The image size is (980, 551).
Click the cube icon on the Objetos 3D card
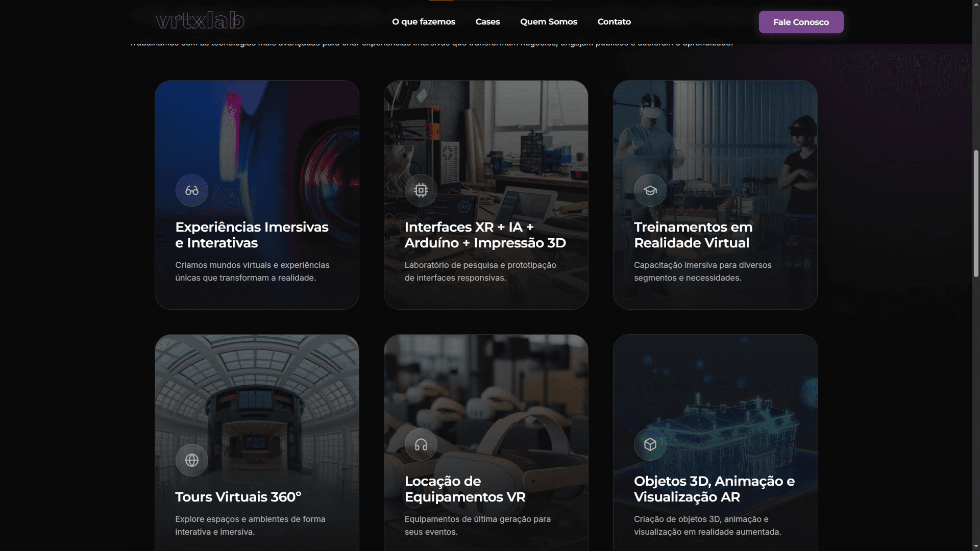pyautogui.click(x=650, y=444)
